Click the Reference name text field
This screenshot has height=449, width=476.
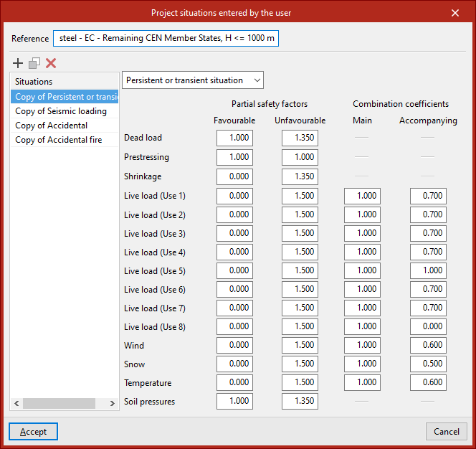point(166,38)
